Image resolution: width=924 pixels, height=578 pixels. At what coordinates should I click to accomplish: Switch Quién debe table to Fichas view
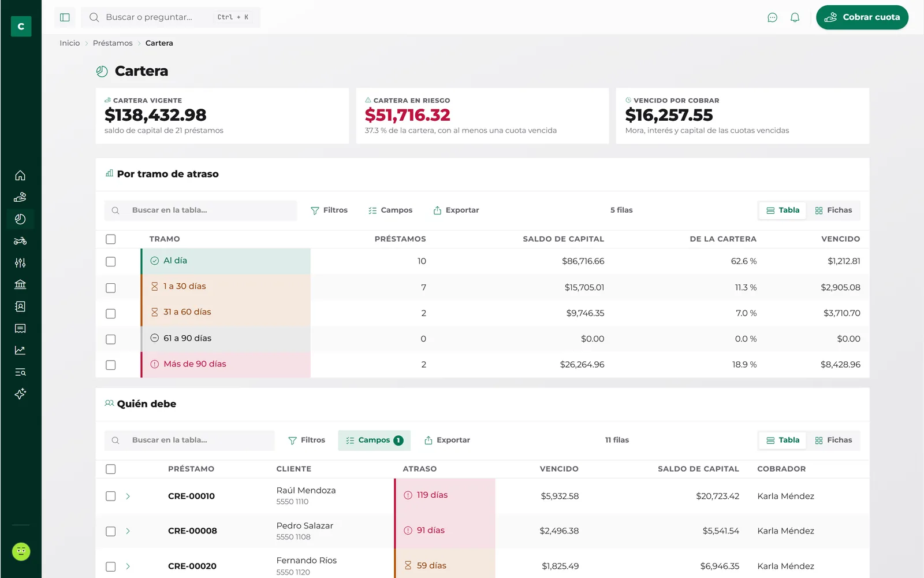coord(833,440)
